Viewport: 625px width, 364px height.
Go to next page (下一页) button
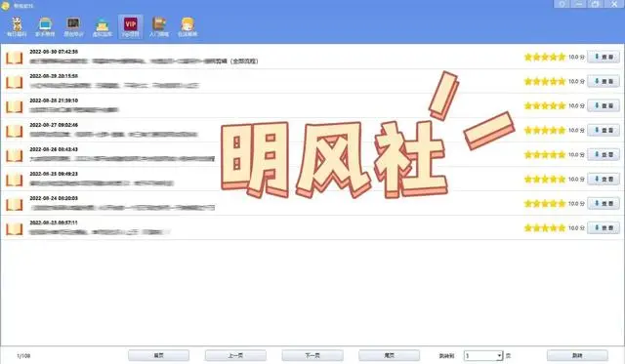point(312,355)
